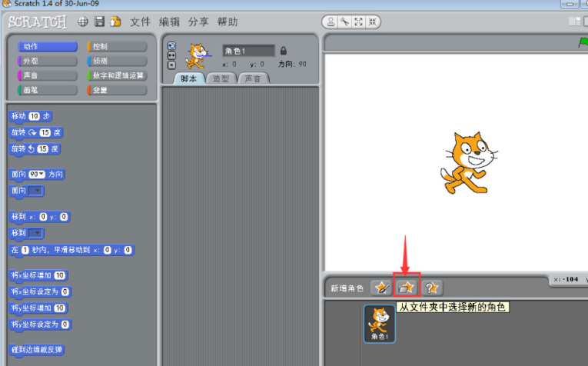Select the 控制 block category
Viewport: 588px width, 366px height.
[117, 47]
